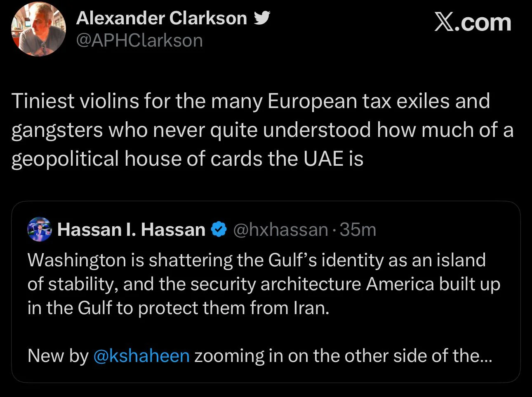Click the "New by" text in quoted tweet
This screenshot has height=397, width=532.
click(x=58, y=355)
